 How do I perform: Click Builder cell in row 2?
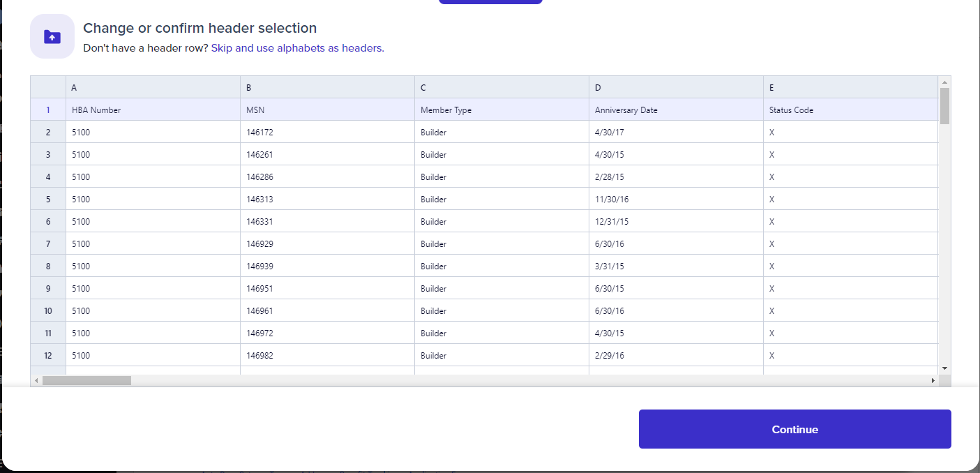pyautogui.click(x=502, y=132)
